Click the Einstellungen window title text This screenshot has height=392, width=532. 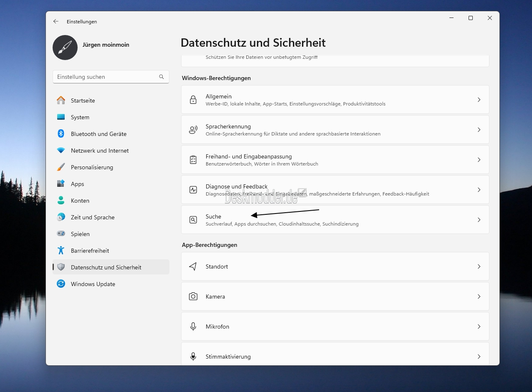point(82,22)
